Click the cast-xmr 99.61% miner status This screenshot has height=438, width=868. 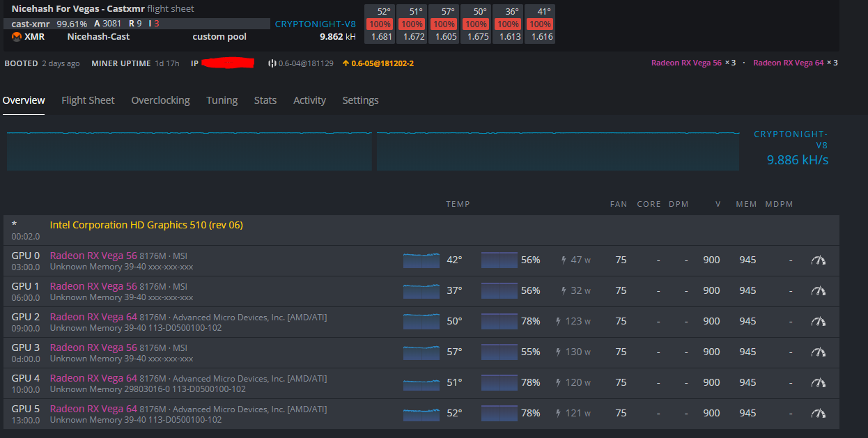[x=49, y=24]
